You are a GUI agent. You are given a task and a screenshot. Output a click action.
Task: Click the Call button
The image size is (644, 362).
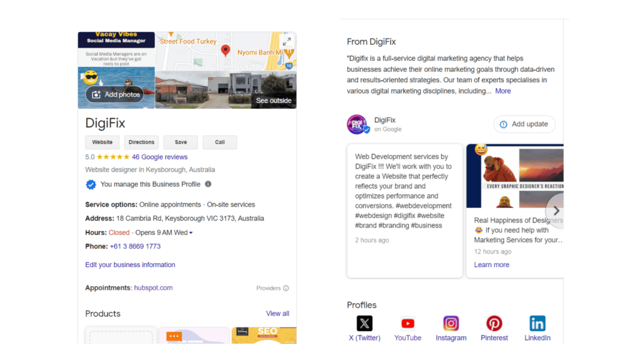[219, 142]
